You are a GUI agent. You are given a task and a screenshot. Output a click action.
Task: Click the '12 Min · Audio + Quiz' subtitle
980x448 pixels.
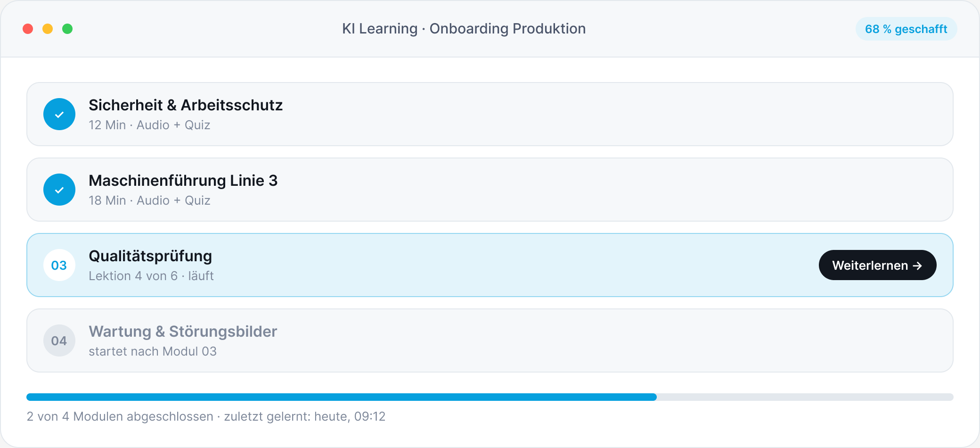click(x=149, y=125)
